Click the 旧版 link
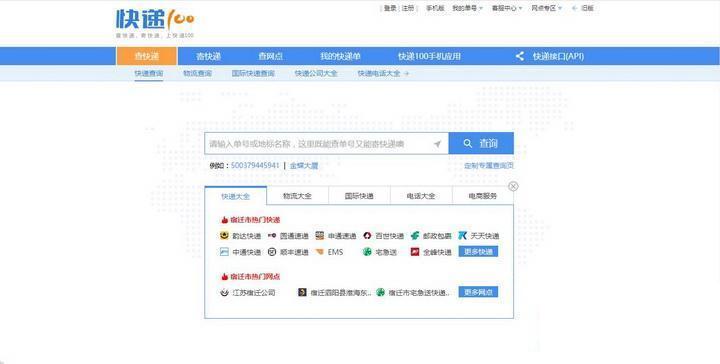The height and width of the screenshot is (364, 720). click(587, 8)
